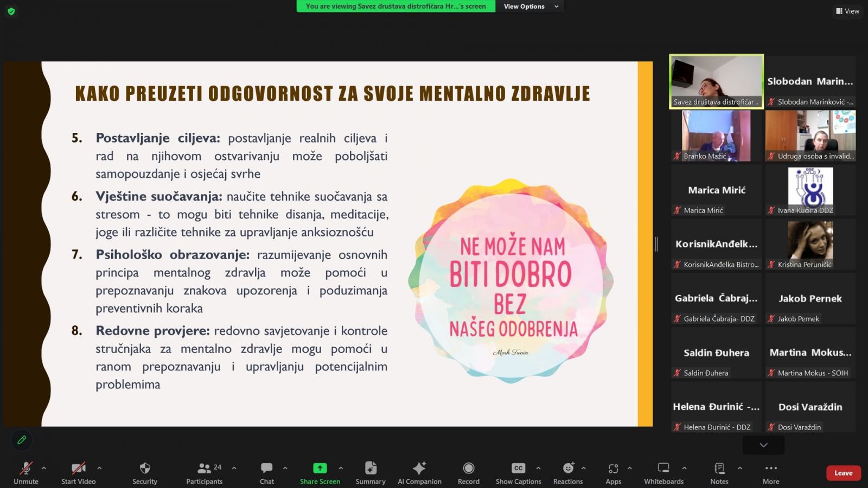
Task: Open the More menu
Action: [770, 468]
